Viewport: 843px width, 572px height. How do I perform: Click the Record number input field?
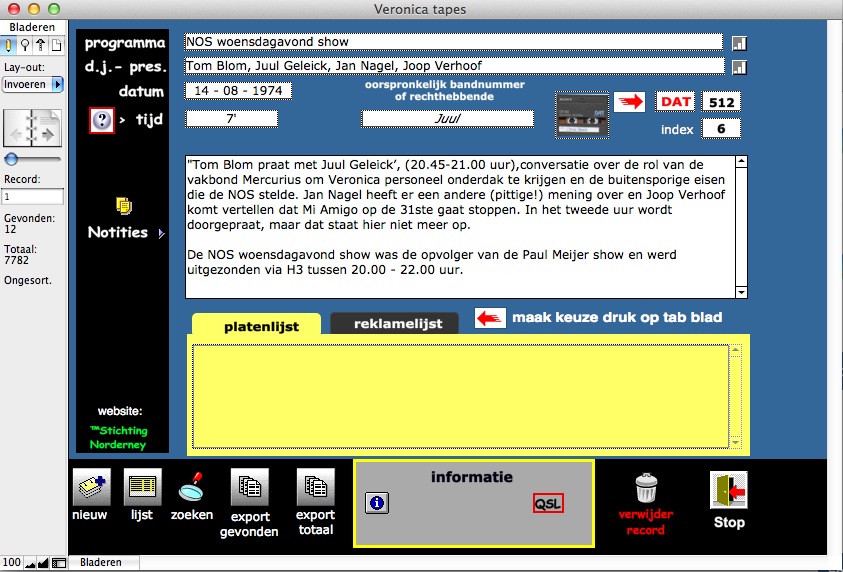pyautogui.click(x=33, y=197)
